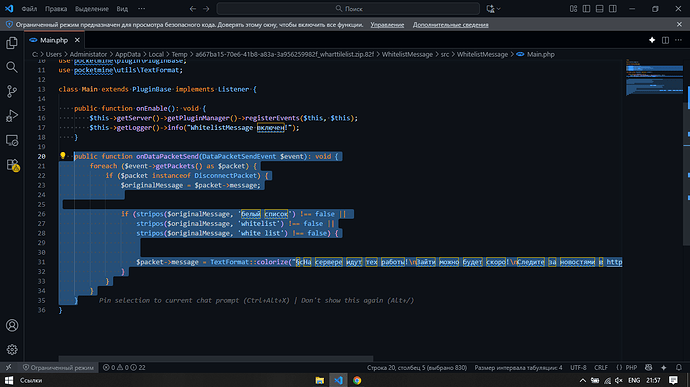The width and height of the screenshot is (690, 387).
Task: Navigate back with the left arrow
Action: (193, 9)
